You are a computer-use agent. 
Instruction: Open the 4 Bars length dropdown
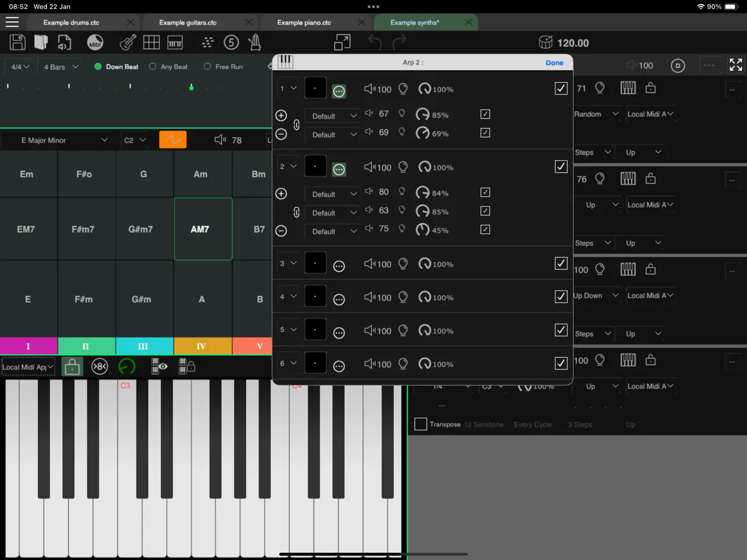(61, 67)
